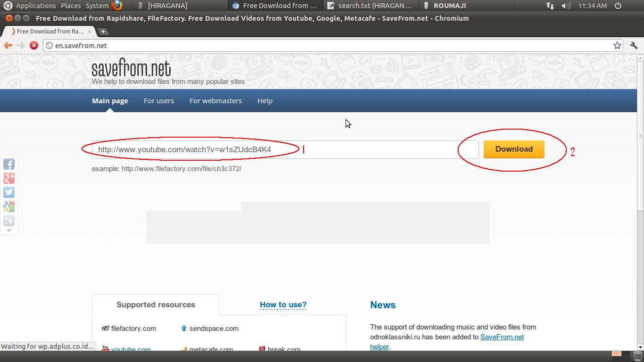644x362 pixels.
Task: Open the Help navigation item
Action: click(x=265, y=101)
